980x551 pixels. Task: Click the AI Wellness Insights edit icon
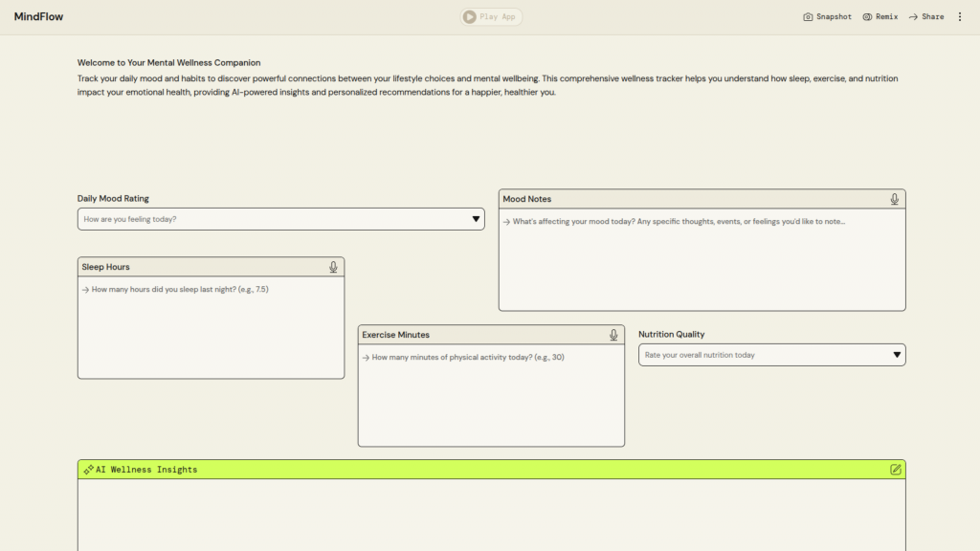click(895, 470)
